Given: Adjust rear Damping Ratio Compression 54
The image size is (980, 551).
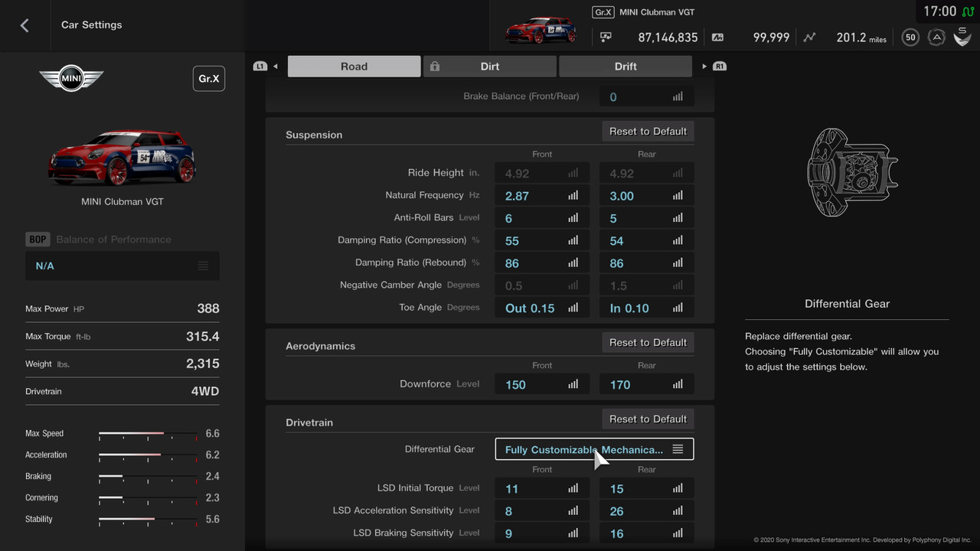Looking at the screenshot, I should click(647, 240).
